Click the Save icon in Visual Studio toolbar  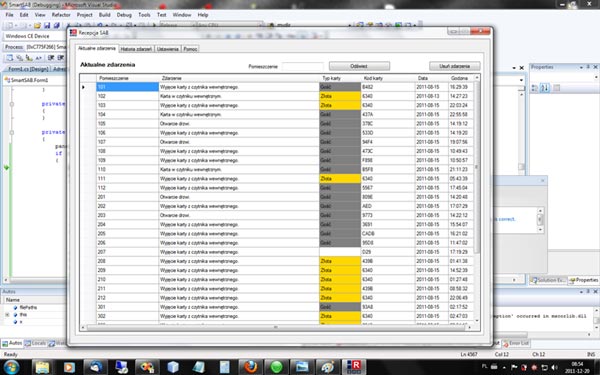(47, 26)
